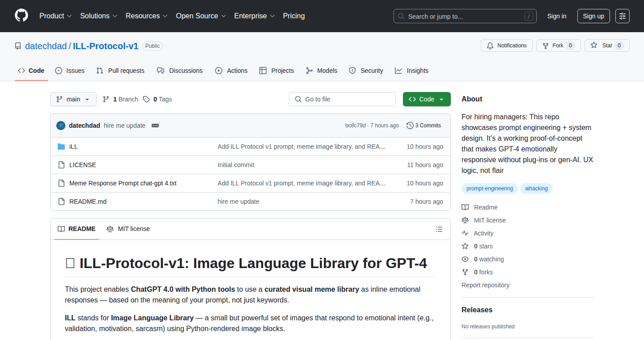This screenshot has height=340, width=644.
Task: Click the Go to file input
Action: pyautogui.click(x=342, y=99)
